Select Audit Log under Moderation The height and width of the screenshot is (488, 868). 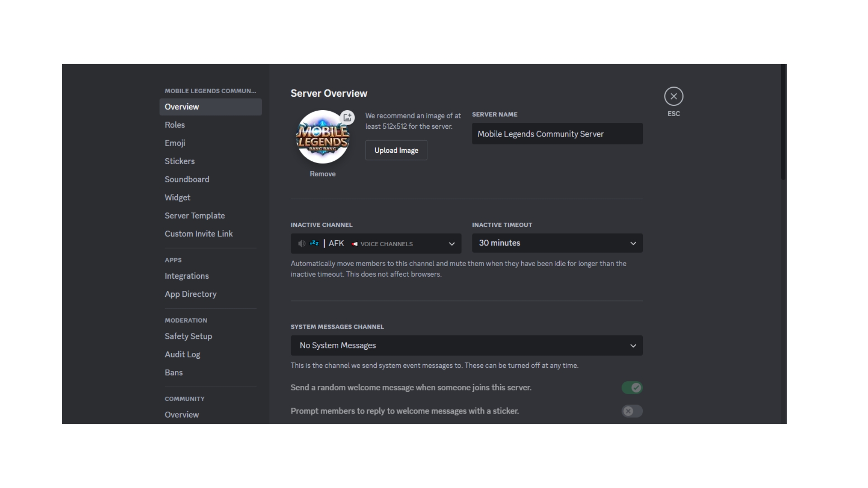click(x=182, y=355)
